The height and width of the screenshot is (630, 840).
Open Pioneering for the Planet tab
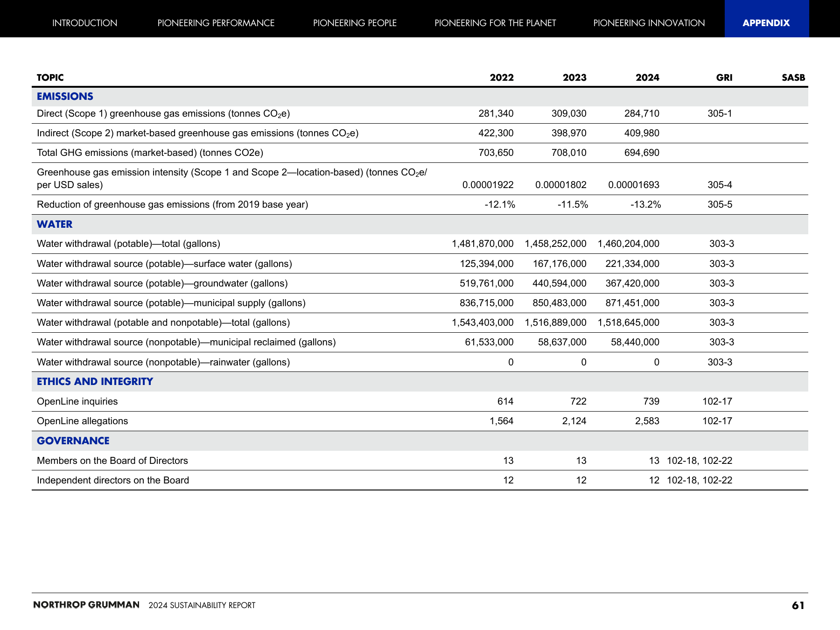pyautogui.click(x=495, y=23)
